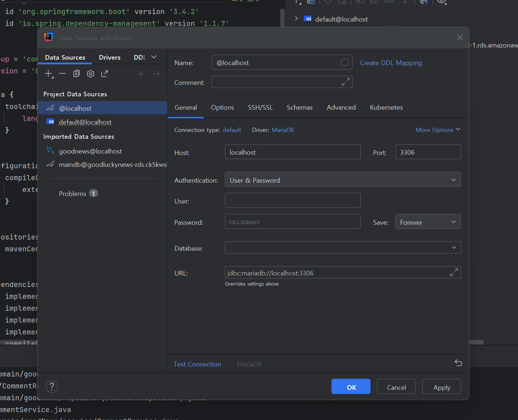518x420 pixels.
Task: Open the SSH/SSL tab
Action: tap(260, 108)
